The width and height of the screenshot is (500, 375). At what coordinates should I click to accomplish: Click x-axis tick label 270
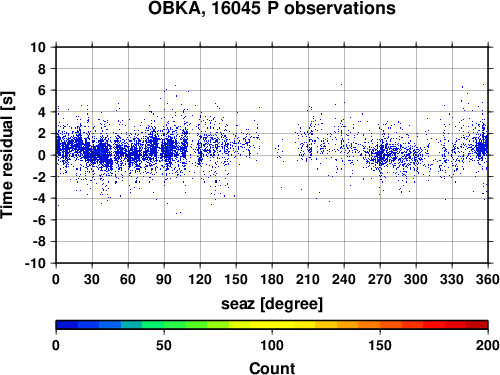[380, 279]
